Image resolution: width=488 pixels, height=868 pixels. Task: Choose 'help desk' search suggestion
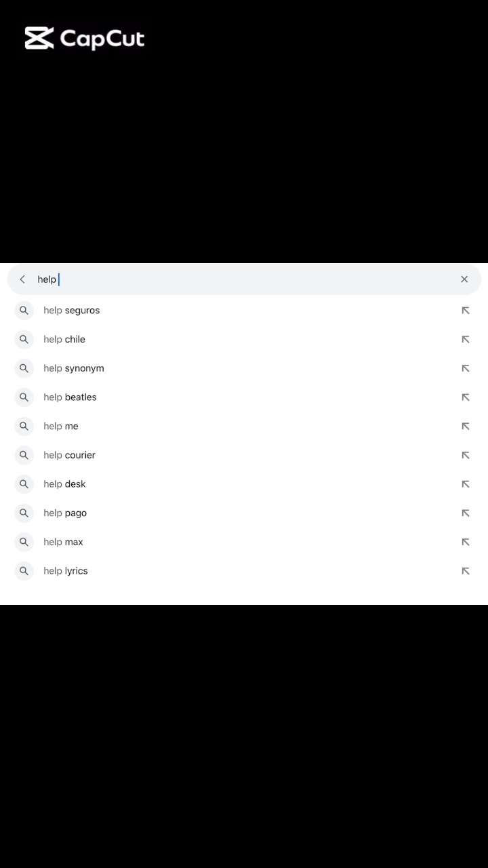[x=64, y=484]
